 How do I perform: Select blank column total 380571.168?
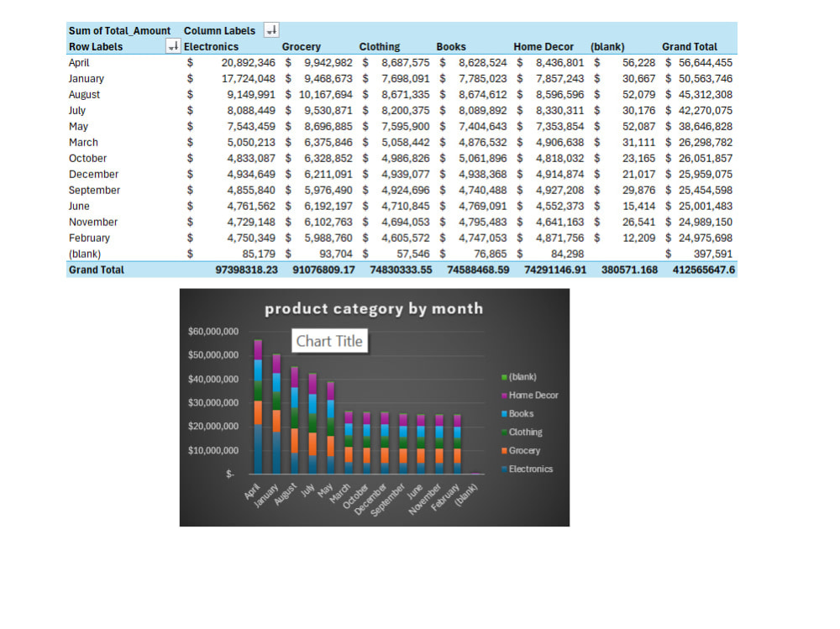pos(629,270)
